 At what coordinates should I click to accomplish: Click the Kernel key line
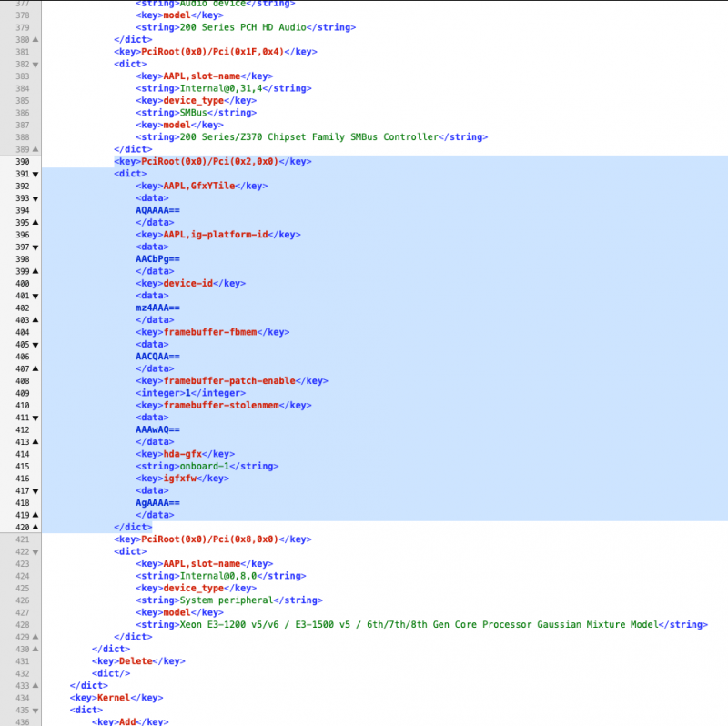116,698
